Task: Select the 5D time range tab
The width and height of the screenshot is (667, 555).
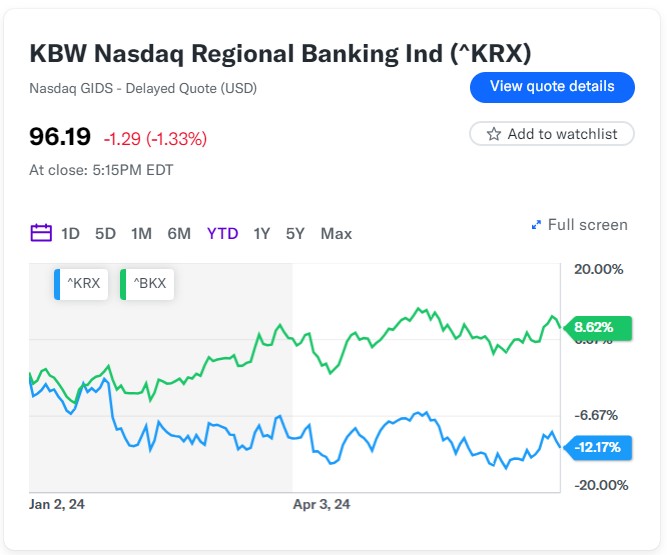Action: click(105, 233)
